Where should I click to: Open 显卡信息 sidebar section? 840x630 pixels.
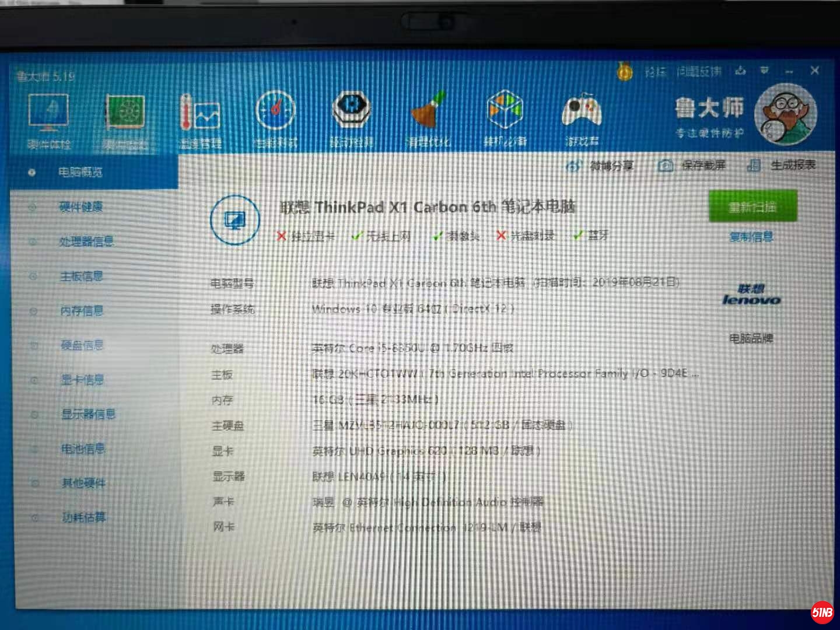[83, 380]
